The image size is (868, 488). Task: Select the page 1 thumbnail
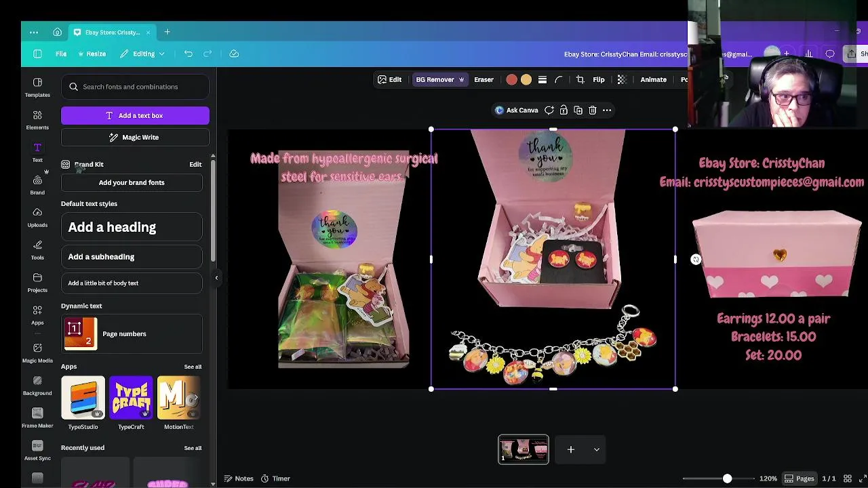pyautogui.click(x=524, y=449)
